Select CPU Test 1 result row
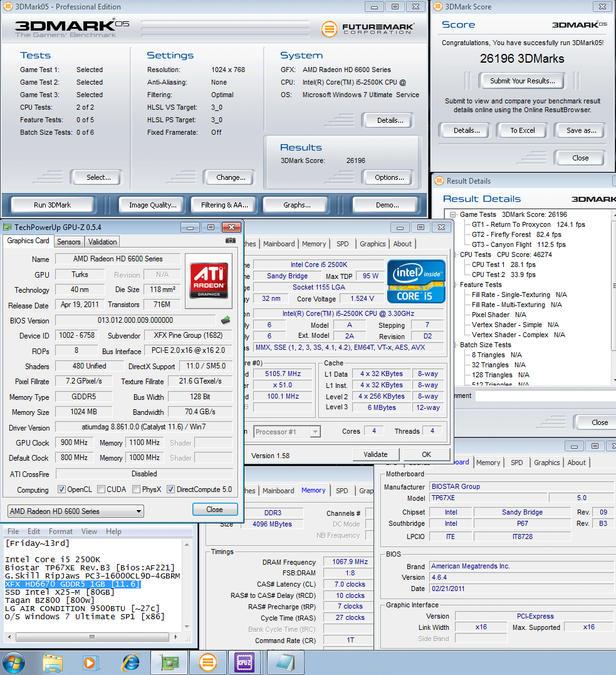The image size is (616, 675). click(503, 264)
